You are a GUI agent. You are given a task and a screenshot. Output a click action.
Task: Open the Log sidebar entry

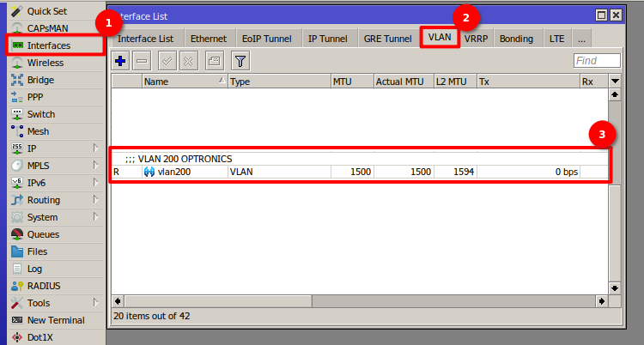[34, 269]
